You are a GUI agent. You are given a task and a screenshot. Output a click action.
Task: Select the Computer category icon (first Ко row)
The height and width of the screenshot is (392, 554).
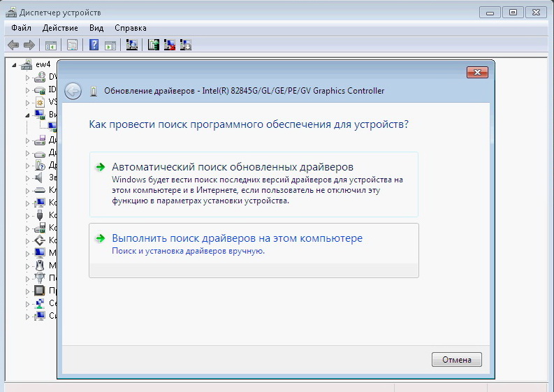pos(40,203)
